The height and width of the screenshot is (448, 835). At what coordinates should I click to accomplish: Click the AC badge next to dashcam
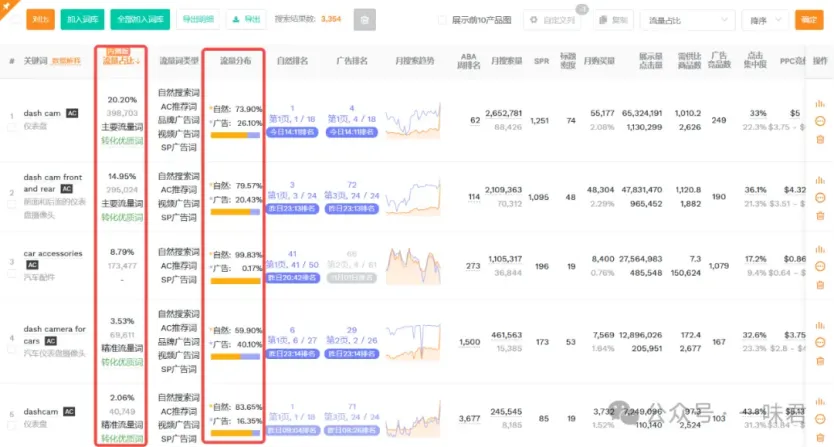69,411
